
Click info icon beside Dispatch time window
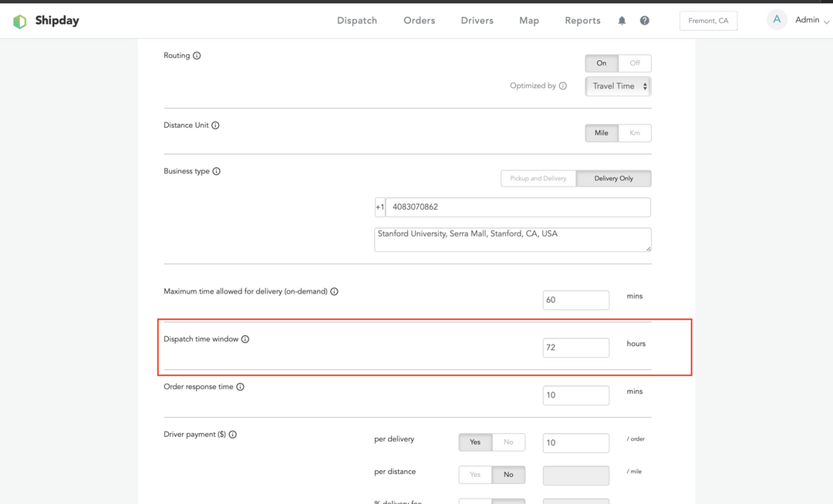click(x=245, y=339)
